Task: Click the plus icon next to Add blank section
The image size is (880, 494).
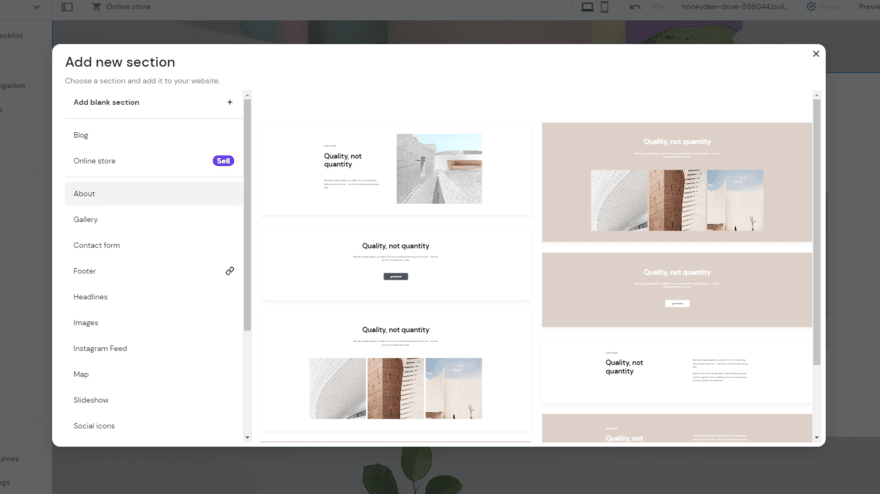Action: (230, 102)
